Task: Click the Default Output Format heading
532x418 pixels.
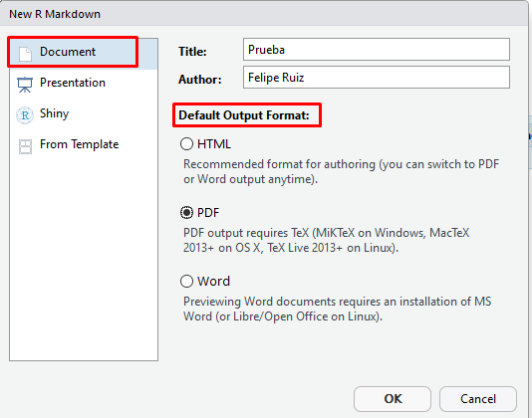Action: pos(244,115)
